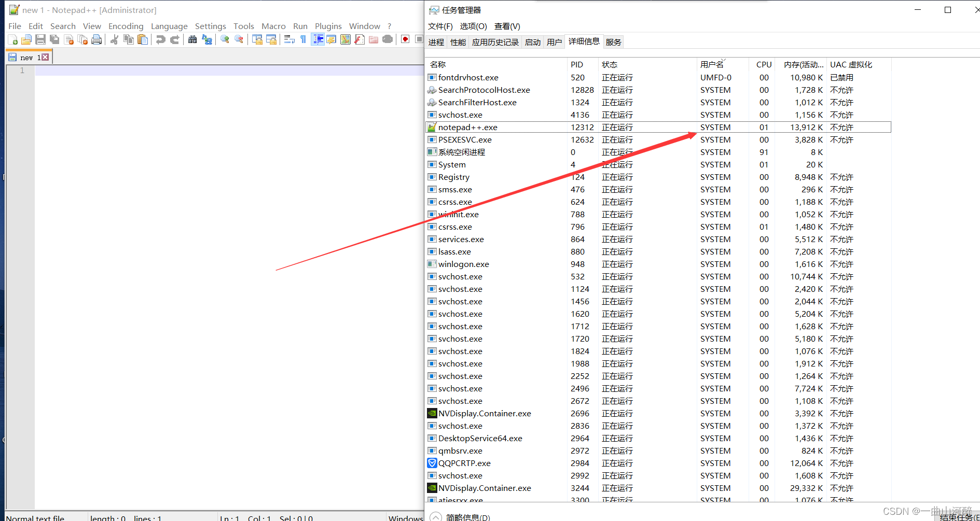Select the notepad++.exe process row
Viewport: 980px width, 521px height.
coord(658,127)
